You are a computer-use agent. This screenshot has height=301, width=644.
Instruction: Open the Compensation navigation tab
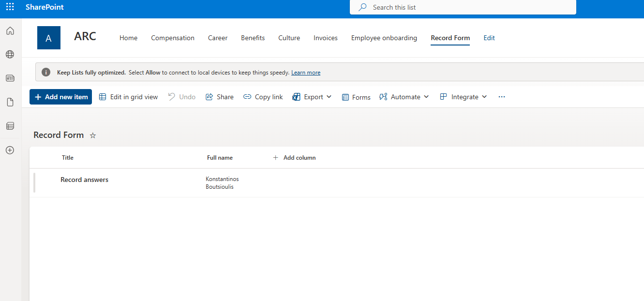173,38
